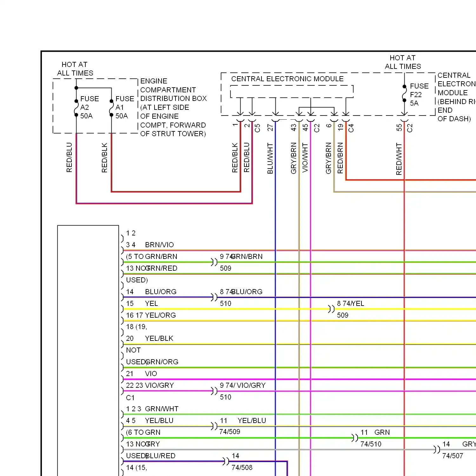The image size is (476, 476).
Task: Click the 74/507 connector reference
Action: (x=453, y=456)
